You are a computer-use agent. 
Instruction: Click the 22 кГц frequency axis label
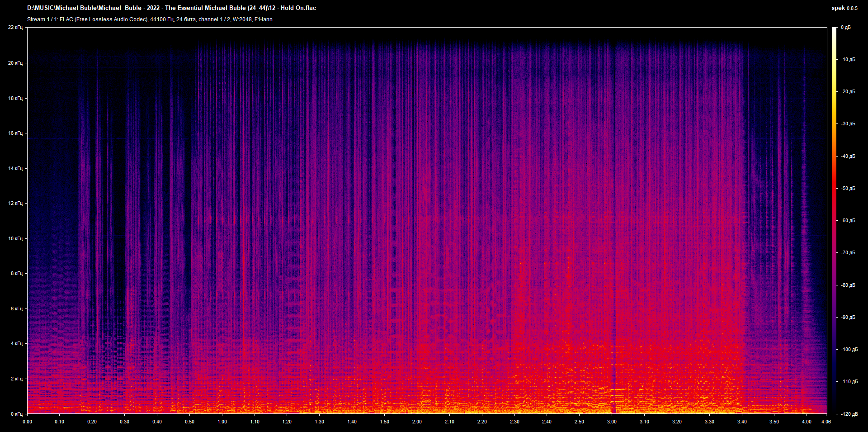(15, 28)
